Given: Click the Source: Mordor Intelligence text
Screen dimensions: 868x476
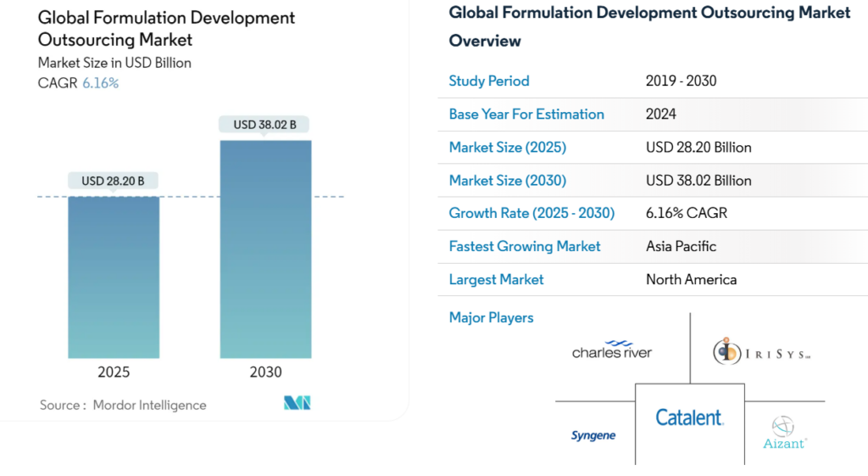Looking at the screenshot, I should 123,405.
